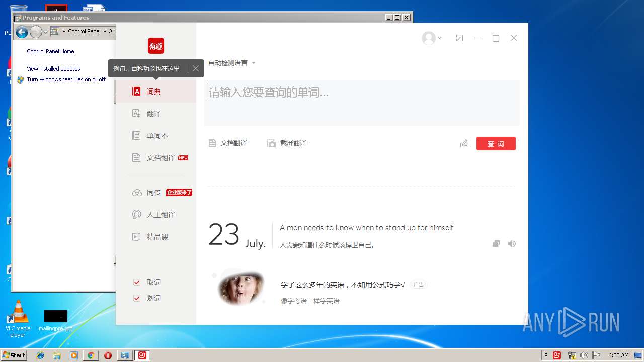Screen dimensions: 644x362
Task: Select Youdao dictionary taskbar button
Action: coord(142,355)
